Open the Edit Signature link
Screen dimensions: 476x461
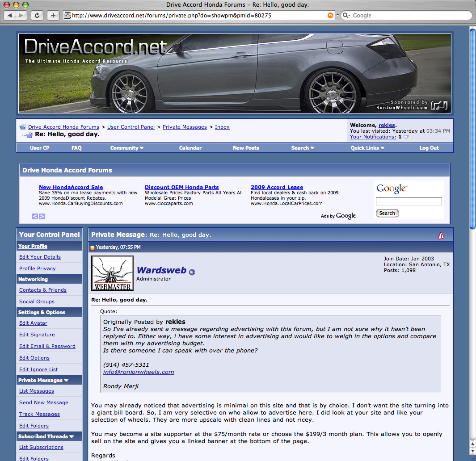tap(37, 335)
